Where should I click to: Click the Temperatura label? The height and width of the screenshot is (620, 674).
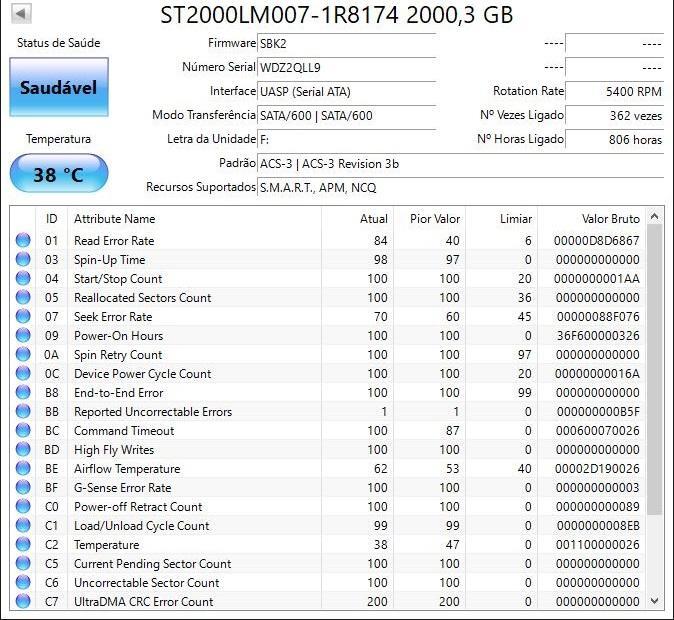click(x=58, y=139)
